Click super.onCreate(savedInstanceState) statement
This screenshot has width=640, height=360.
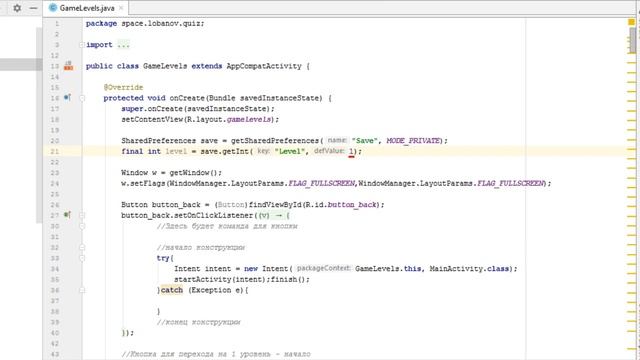198,109
